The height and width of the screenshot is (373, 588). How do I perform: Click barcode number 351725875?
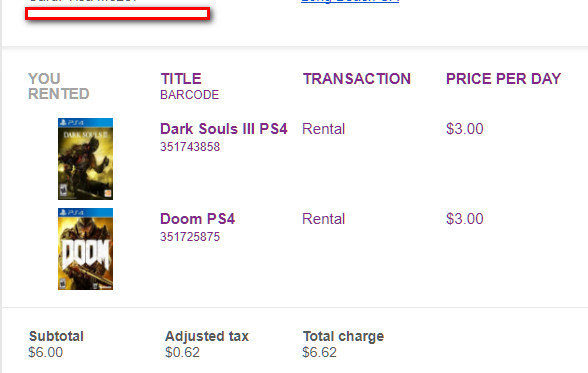190,237
